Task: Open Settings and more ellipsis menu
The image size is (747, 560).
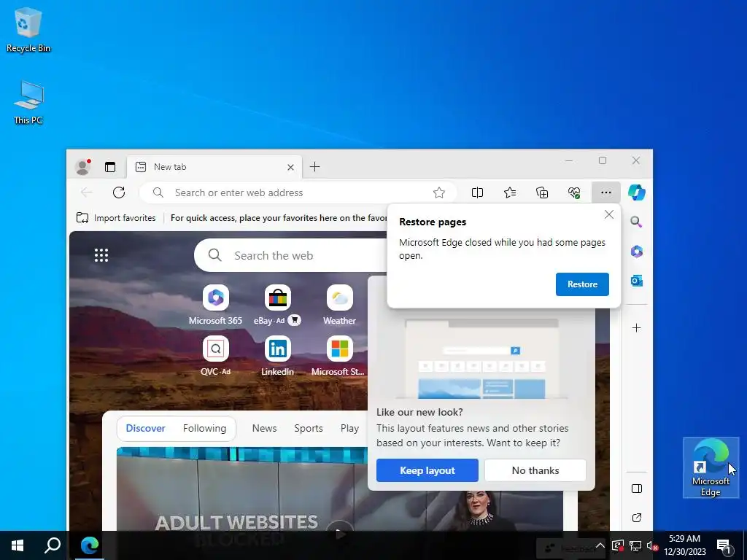Action: 606,192
